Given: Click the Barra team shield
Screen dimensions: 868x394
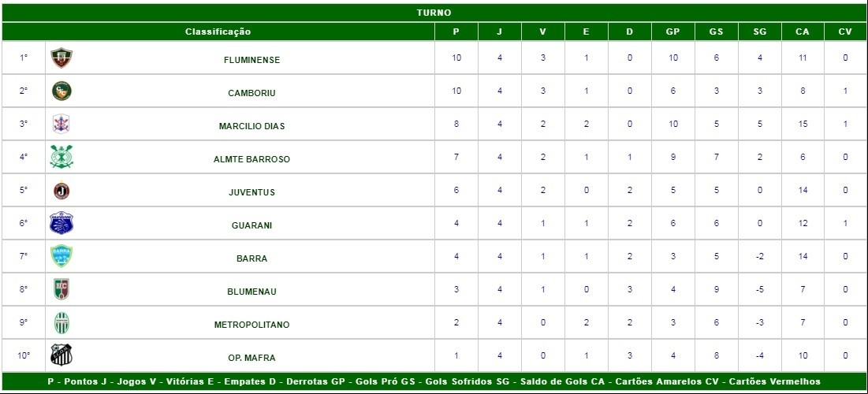Looking at the screenshot, I should click(61, 256).
